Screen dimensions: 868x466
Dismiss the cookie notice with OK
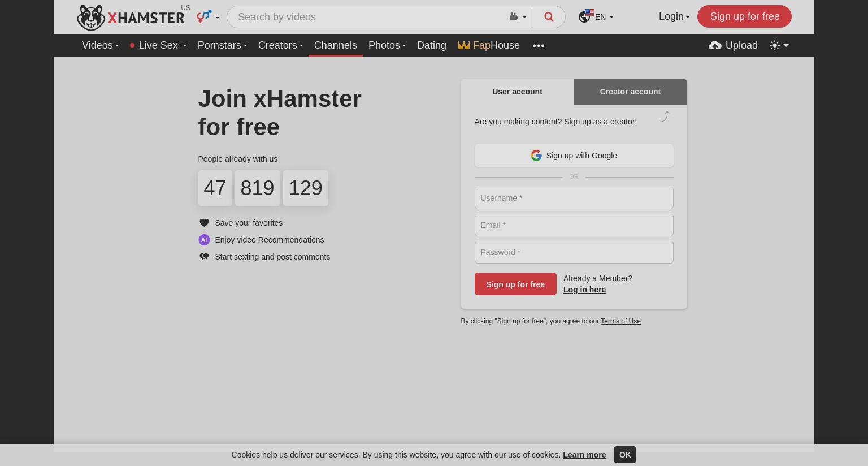(x=625, y=455)
